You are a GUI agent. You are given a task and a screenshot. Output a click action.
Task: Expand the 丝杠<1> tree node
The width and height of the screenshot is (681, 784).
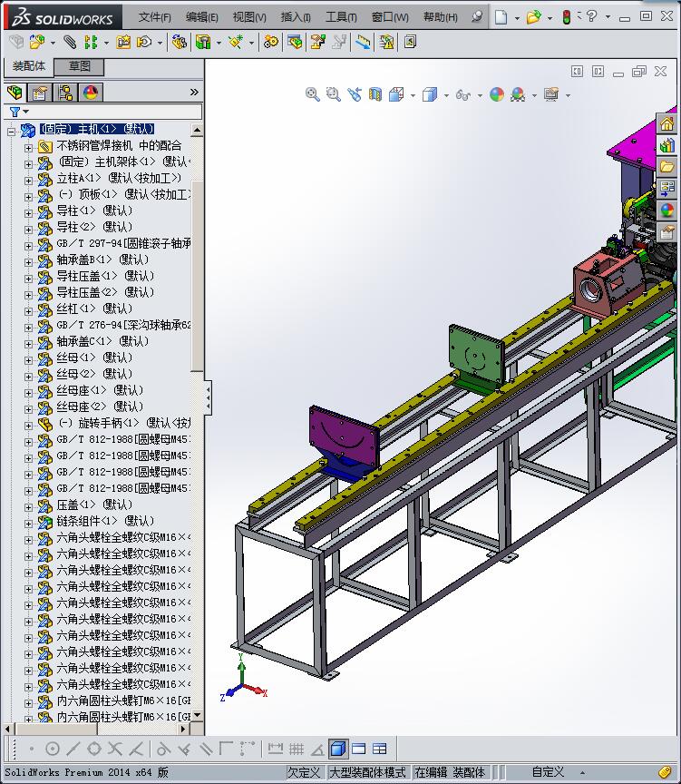coord(28,311)
